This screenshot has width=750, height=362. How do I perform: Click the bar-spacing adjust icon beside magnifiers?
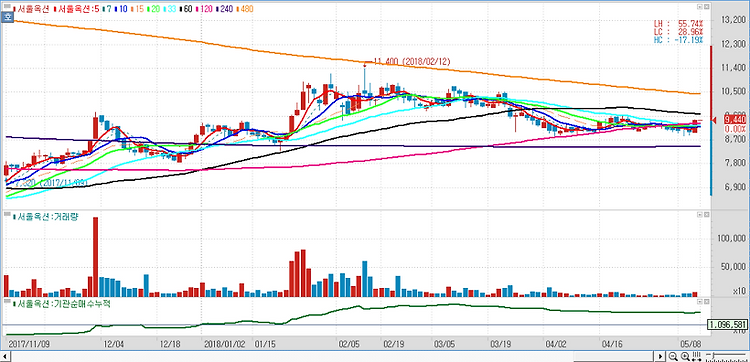coord(696,356)
